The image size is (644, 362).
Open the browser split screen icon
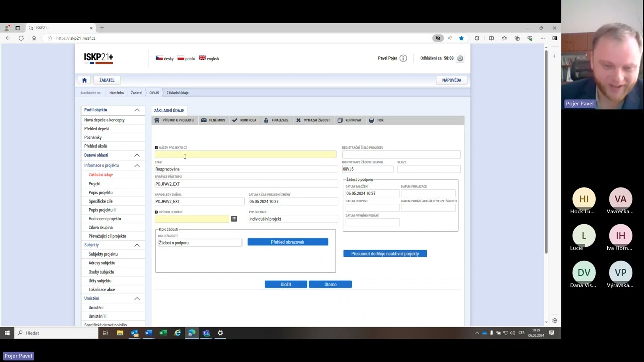click(x=491, y=38)
